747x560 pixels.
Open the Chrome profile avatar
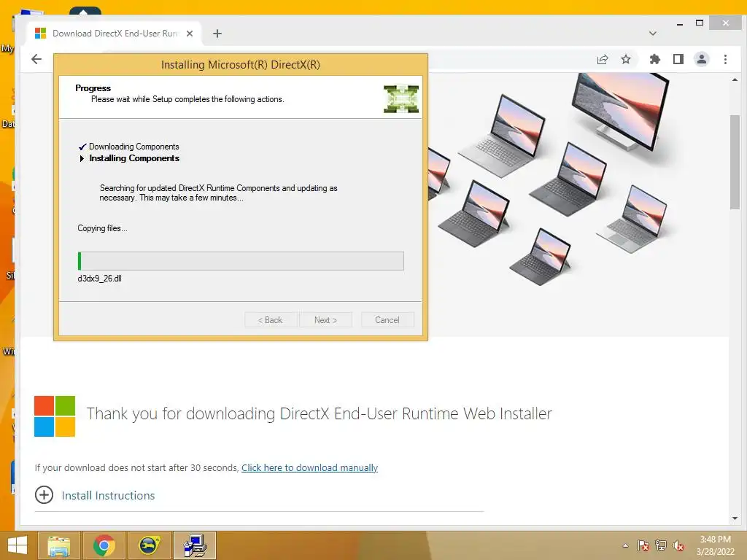tap(701, 59)
